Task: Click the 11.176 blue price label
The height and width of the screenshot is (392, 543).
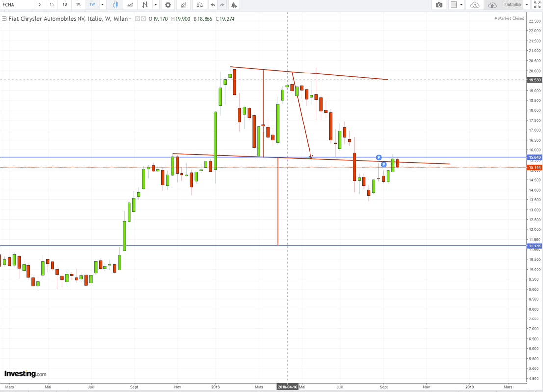Action: [x=534, y=246]
